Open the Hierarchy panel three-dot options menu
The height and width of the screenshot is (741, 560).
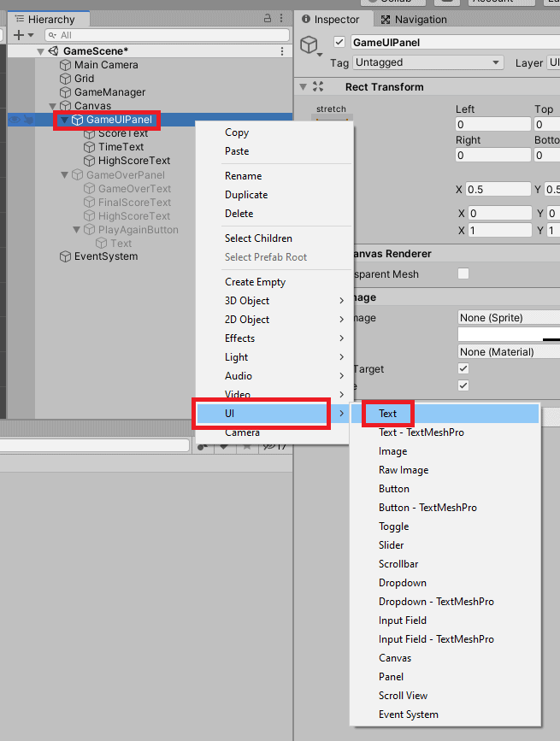tap(283, 19)
